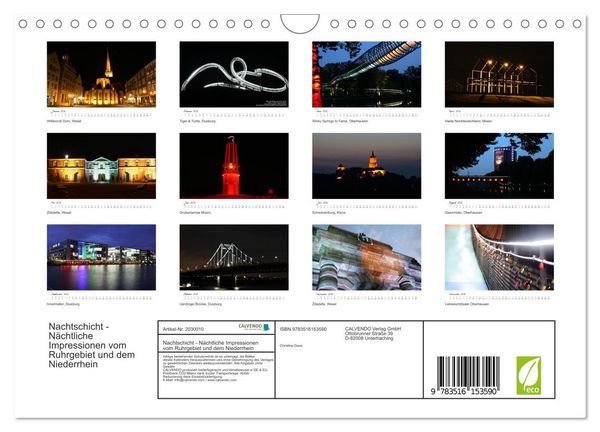Image resolution: width=600 pixels, height=432 pixels.
Task: Click the caption 'Gasometer, Oberhausen'
Action: click(x=463, y=212)
